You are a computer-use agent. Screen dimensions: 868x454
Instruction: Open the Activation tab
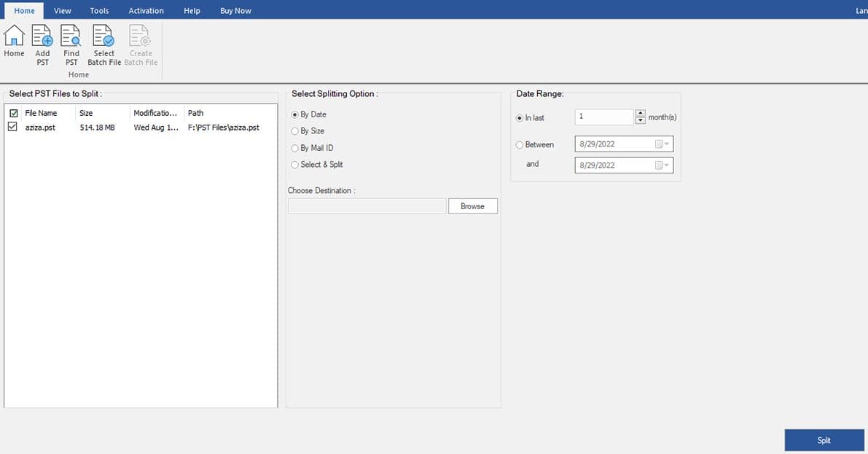click(146, 10)
